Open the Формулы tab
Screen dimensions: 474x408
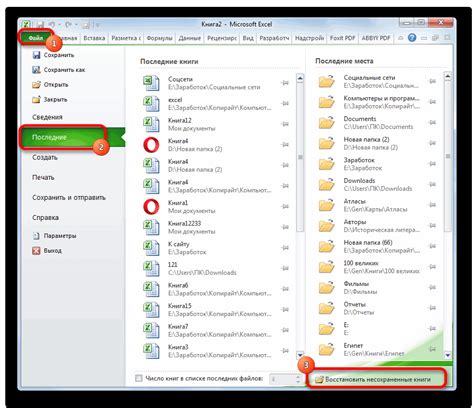click(159, 38)
